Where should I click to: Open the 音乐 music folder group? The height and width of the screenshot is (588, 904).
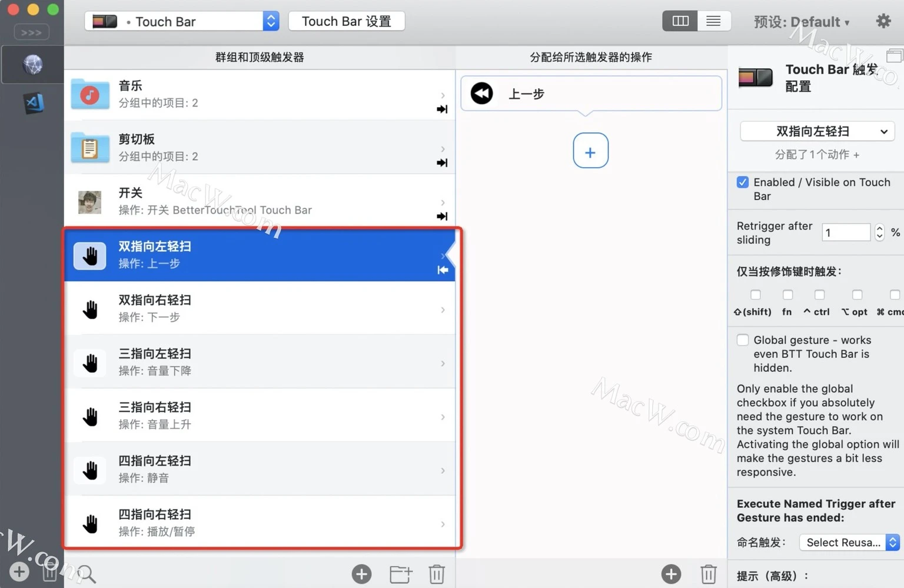(x=90, y=94)
